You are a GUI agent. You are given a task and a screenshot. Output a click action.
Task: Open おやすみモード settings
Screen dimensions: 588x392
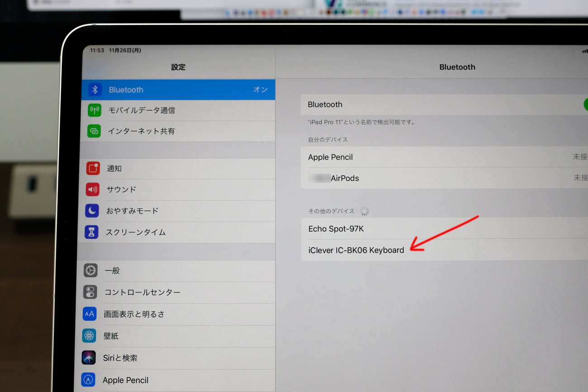176,211
